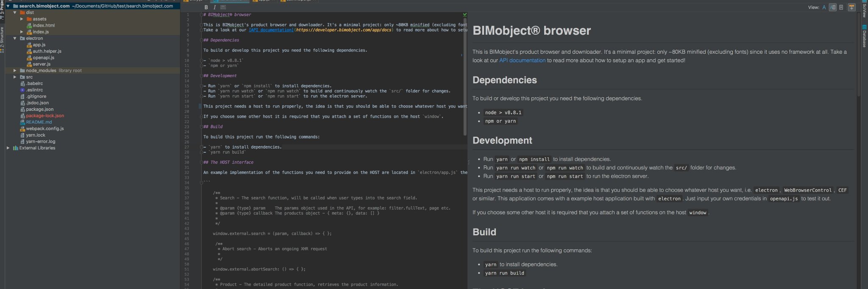Click the editor vertical scrollbar
This screenshot has height=289, width=868.
[x=465, y=76]
